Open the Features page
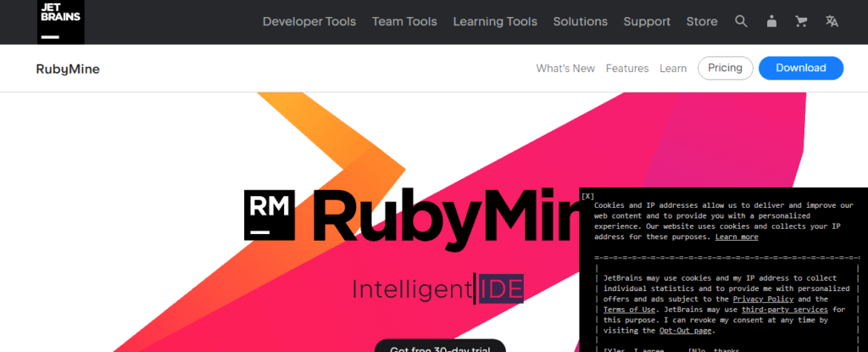The height and width of the screenshot is (352, 868). coord(626,69)
